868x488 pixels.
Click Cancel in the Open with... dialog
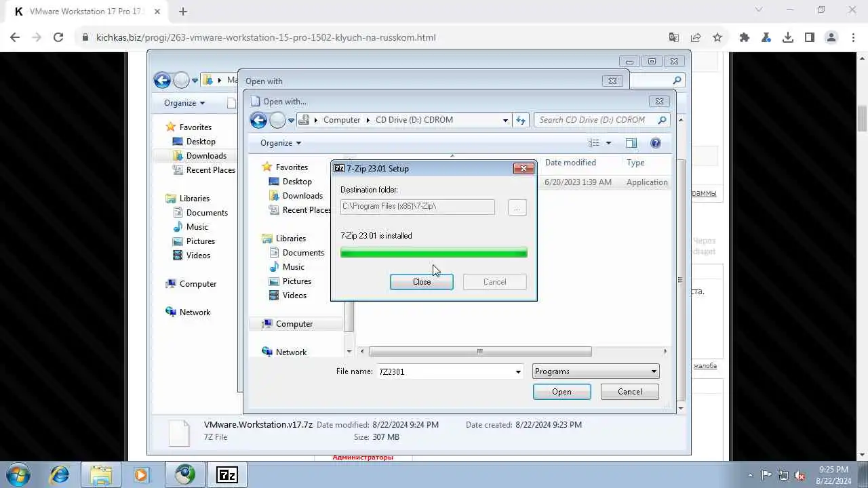(629, 392)
